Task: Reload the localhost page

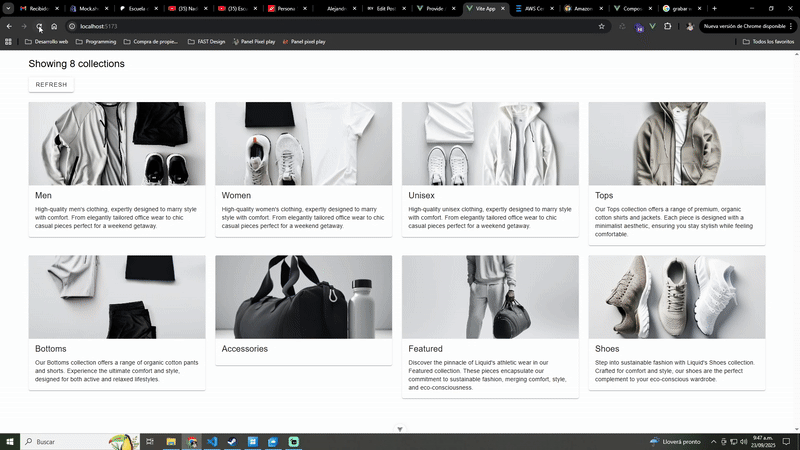Action: click(x=39, y=26)
